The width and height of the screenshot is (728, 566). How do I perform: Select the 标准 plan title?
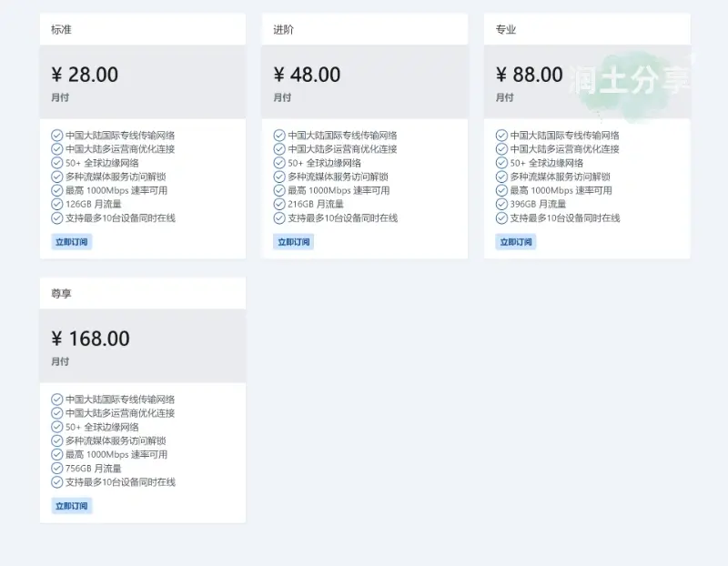(x=61, y=29)
